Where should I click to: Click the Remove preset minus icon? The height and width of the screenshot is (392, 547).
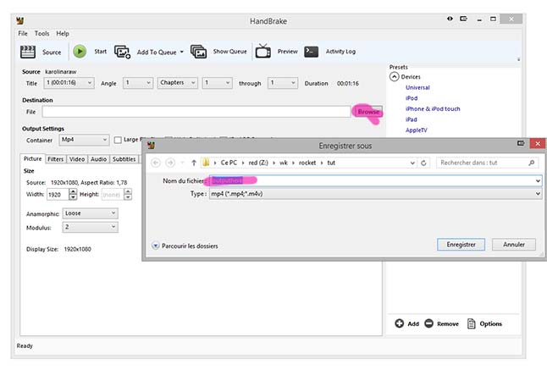pos(428,323)
